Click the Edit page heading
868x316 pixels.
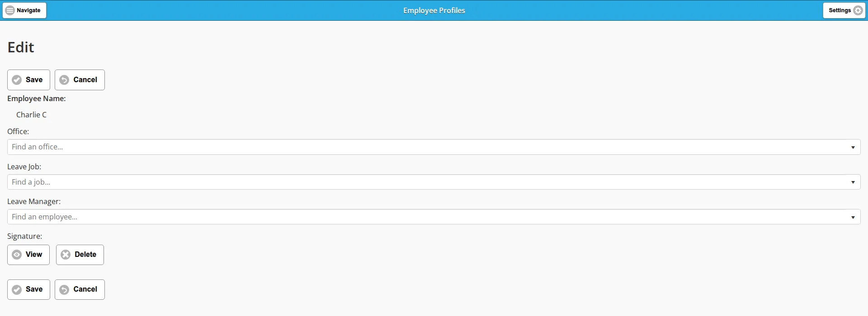[21, 47]
